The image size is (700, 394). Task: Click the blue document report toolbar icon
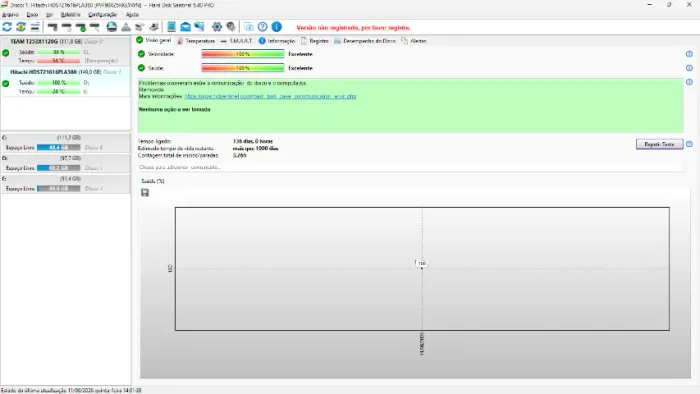click(x=171, y=27)
